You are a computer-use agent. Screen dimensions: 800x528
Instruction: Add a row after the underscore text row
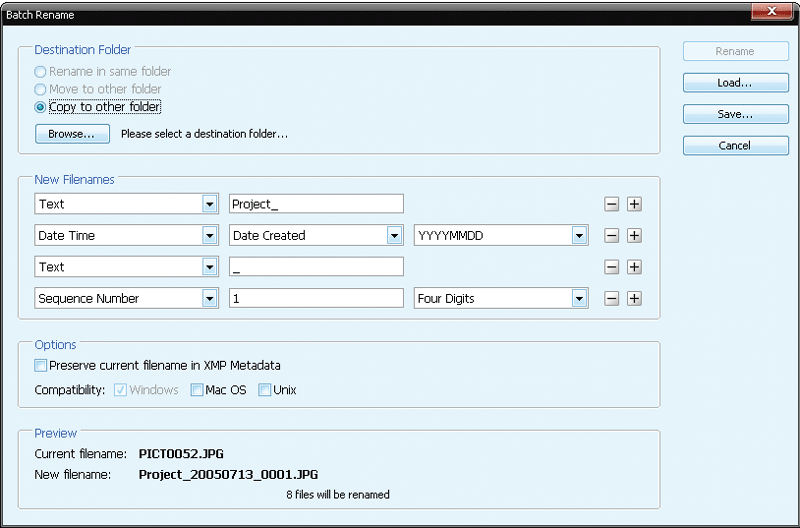pyautogui.click(x=633, y=267)
